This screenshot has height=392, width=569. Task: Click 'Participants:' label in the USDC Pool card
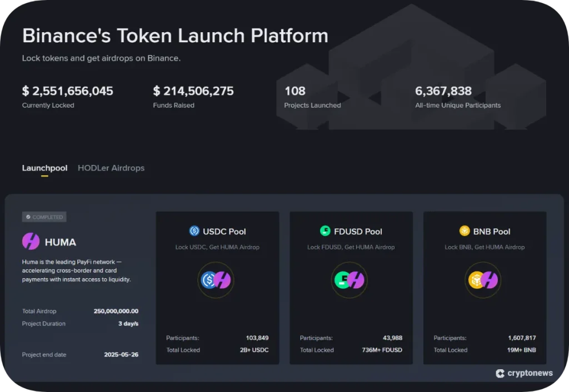pos(182,338)
